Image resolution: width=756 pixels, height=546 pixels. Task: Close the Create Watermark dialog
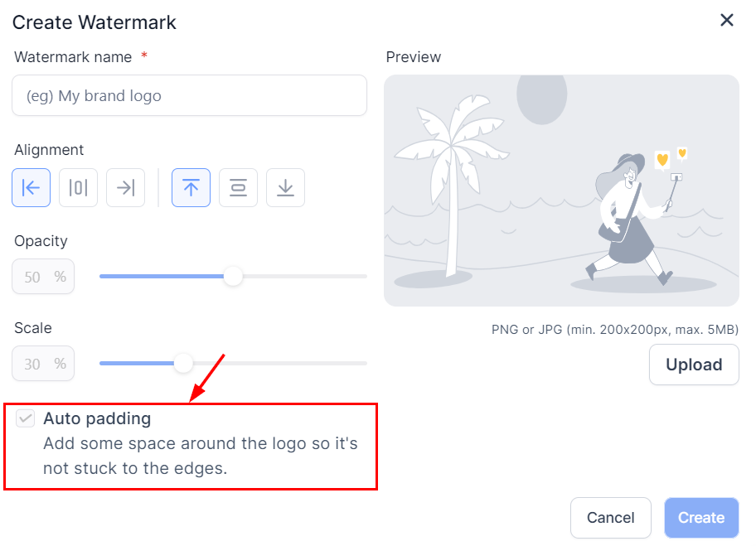[x=727, y=21]
